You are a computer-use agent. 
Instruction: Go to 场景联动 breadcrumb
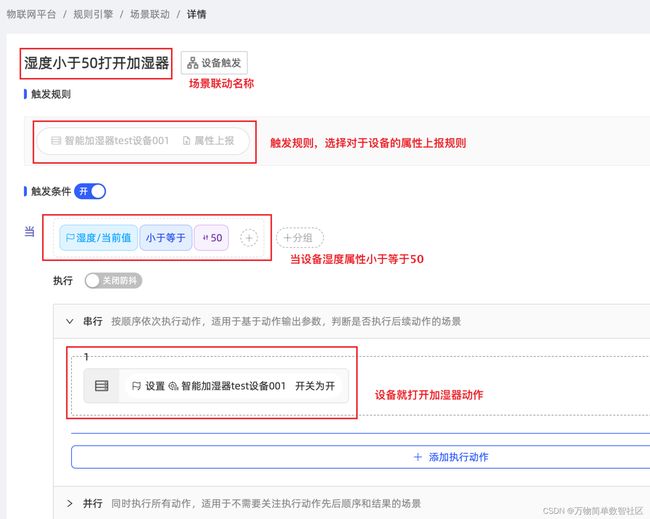click(150, 14)
